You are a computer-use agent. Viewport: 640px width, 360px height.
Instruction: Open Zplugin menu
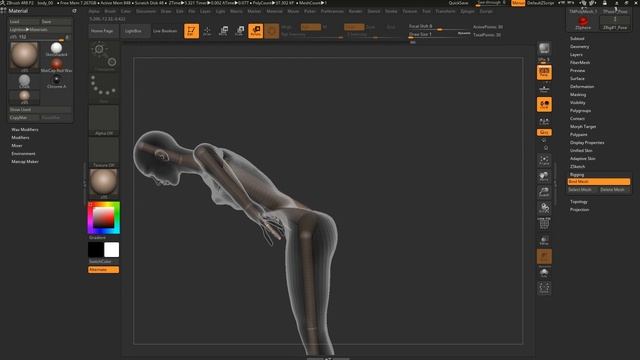[x=467, y=11]
